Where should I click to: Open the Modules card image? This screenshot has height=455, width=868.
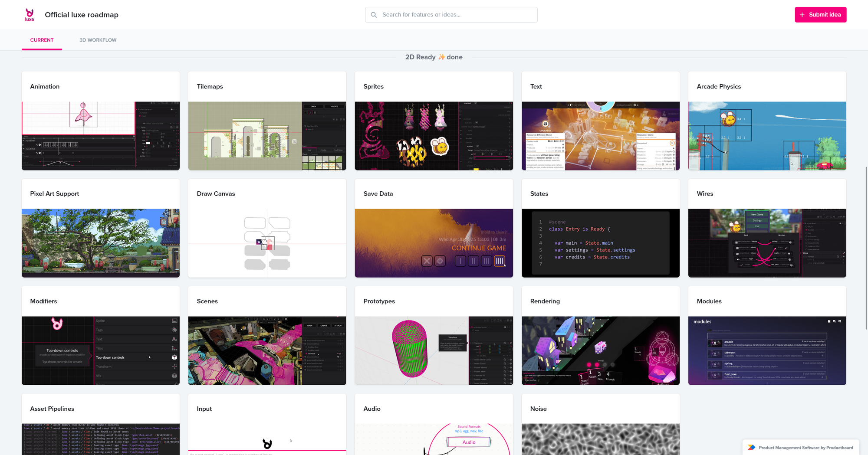click(x=767, y=350)
